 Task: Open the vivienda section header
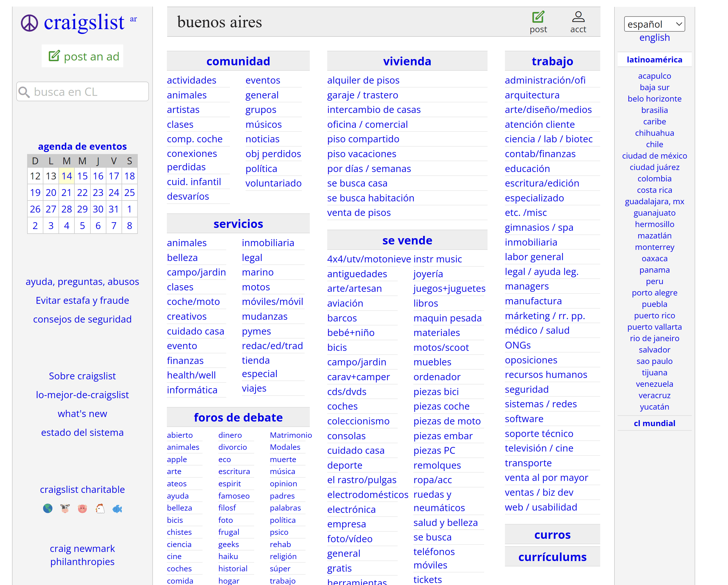coord(407,61)
